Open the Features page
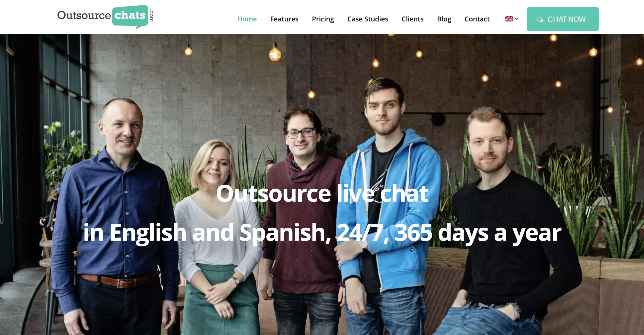The width and height of the screenshot is (644, 335). (x=284, y=19)
